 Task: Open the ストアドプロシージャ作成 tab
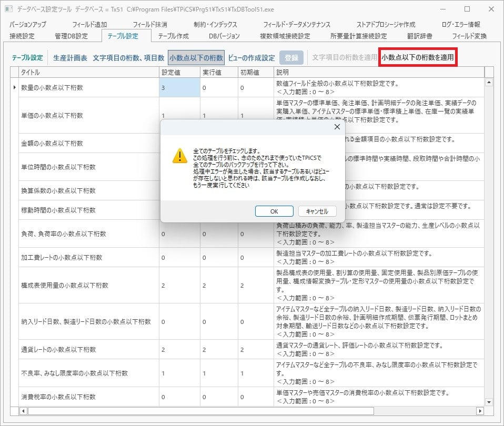386,24
